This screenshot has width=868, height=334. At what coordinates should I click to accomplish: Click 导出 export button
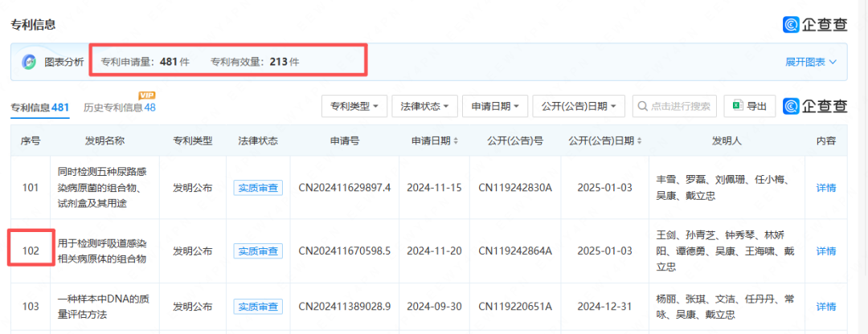[749, 106]
